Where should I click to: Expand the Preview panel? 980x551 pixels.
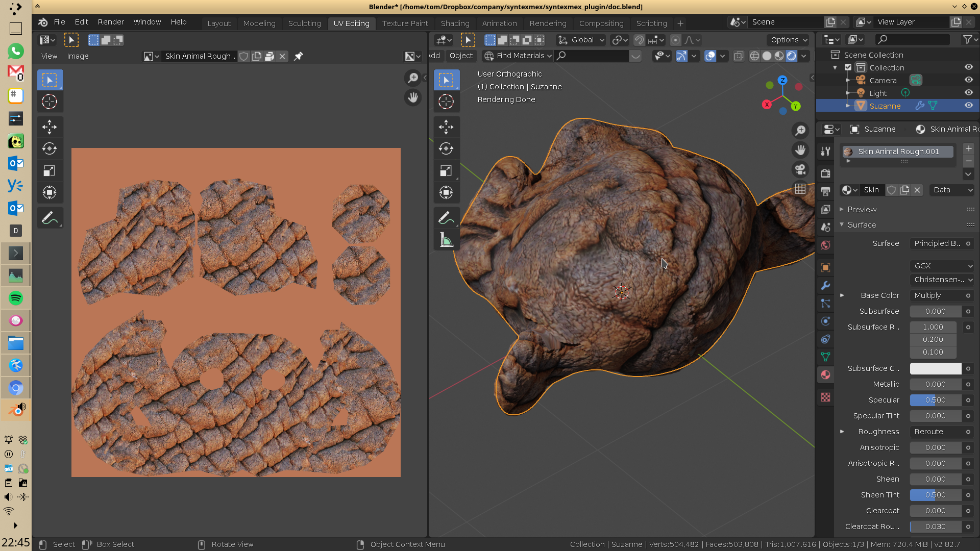[862, 209]
